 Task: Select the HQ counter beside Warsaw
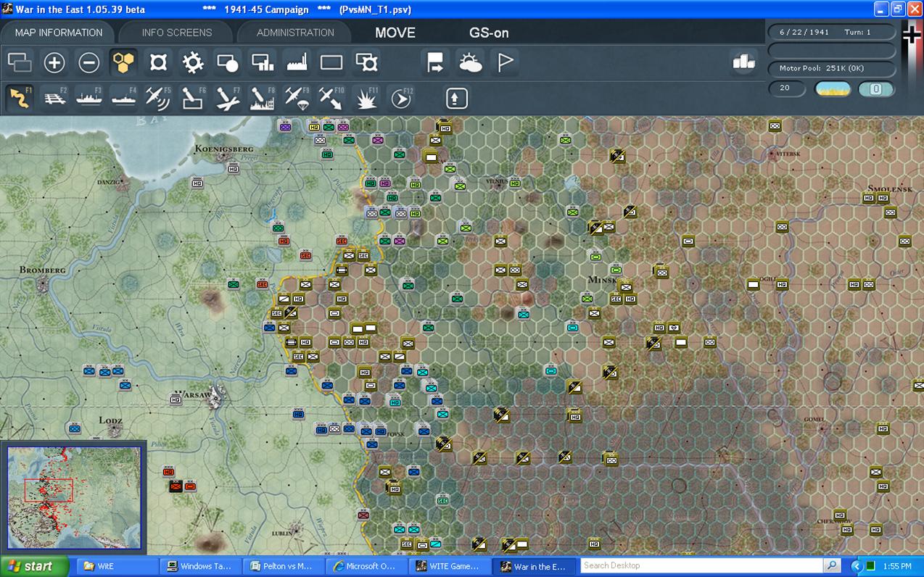[x=176, y=399]
